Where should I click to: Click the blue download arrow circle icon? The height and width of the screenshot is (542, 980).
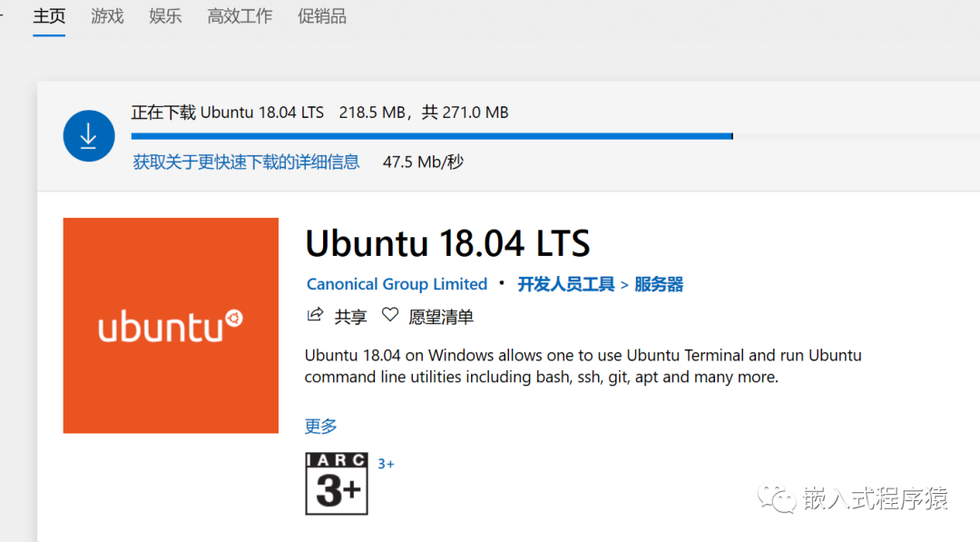tap(89, 135)
